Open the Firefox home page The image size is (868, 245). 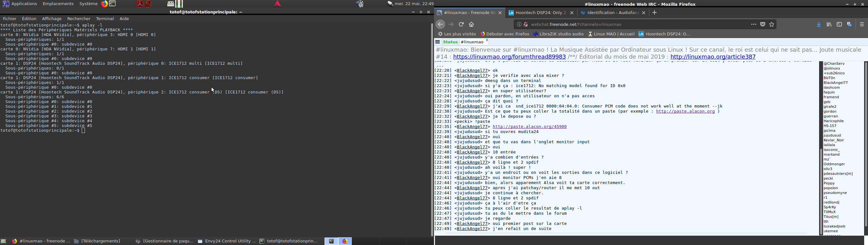[x=472, y=24]
